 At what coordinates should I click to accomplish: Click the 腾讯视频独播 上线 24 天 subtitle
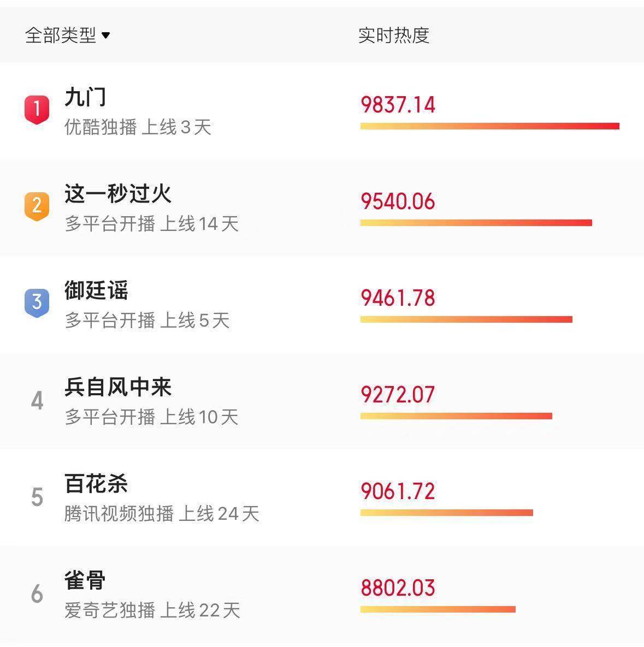tap(162, 514)
